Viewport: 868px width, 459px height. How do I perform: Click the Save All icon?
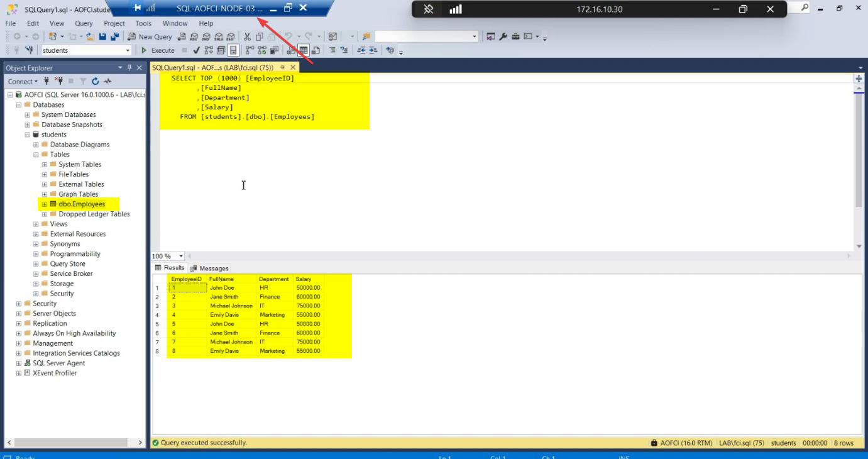click(x=114, y=36)
